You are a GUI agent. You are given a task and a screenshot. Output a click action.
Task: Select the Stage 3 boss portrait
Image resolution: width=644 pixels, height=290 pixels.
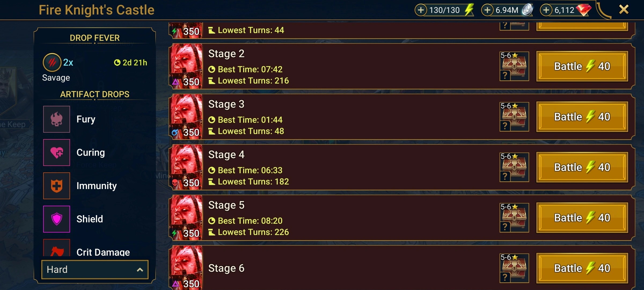click(186, 117)
